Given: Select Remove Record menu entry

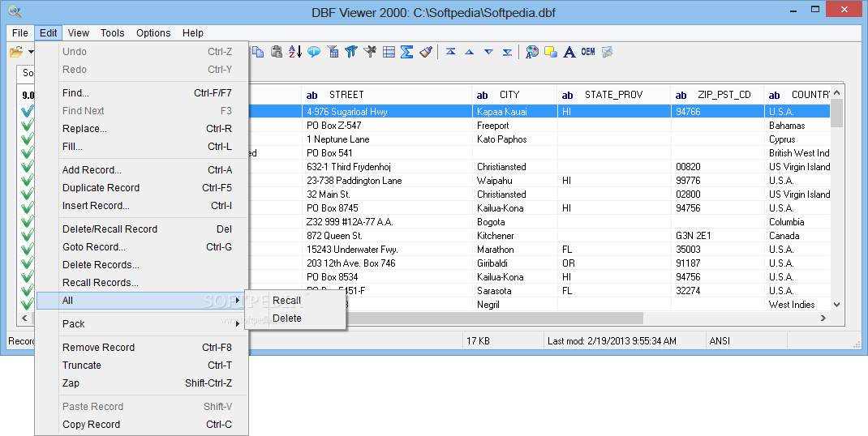Looking at the screenshot, I should [142, 348].
